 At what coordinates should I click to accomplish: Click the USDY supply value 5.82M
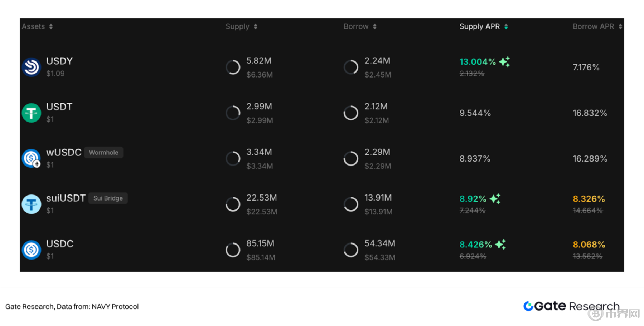(x=259, y=61)
